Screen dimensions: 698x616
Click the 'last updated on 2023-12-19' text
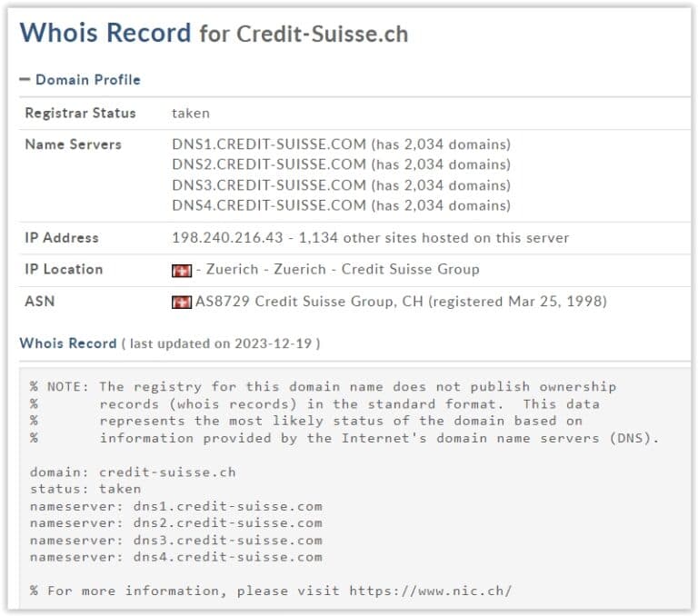pyautogui.click(x=224, y=343)
